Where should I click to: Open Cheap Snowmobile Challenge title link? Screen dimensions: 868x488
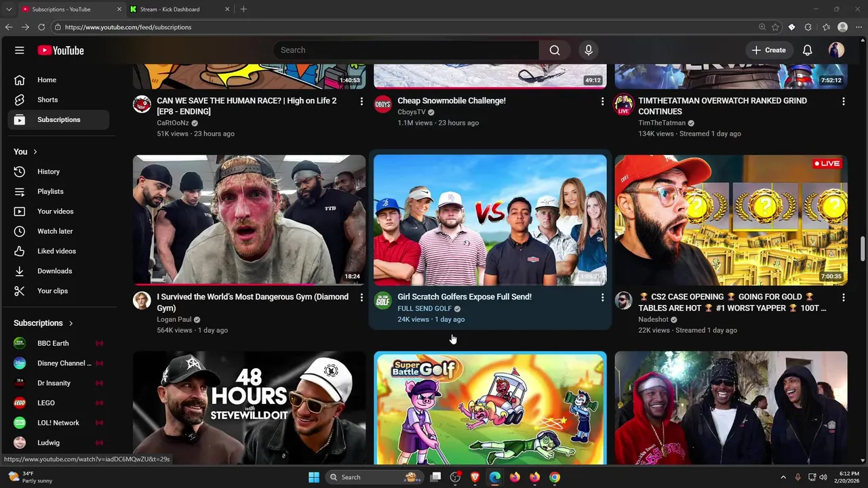[452, 100]
